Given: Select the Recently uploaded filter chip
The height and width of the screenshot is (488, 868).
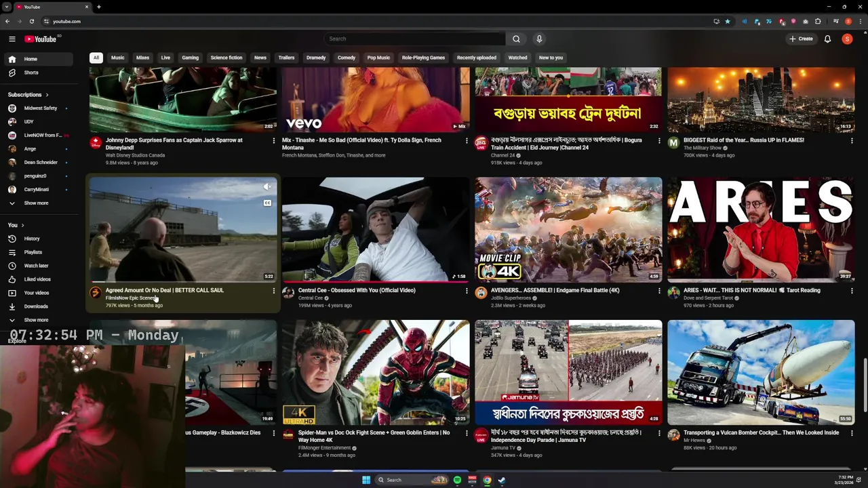Looking at the screenshot, I should 477,58.
